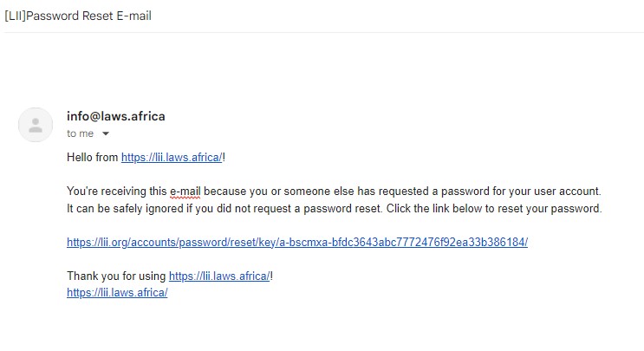Click the "to me" recipient text
The image size is (644, 351).
(x=80, y=134)
